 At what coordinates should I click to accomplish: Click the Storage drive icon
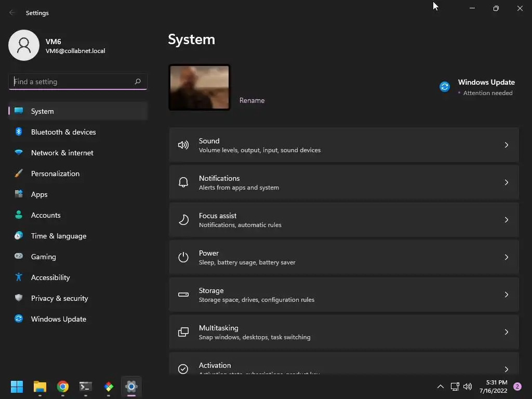pyautogui.click(x=183, y=295)
